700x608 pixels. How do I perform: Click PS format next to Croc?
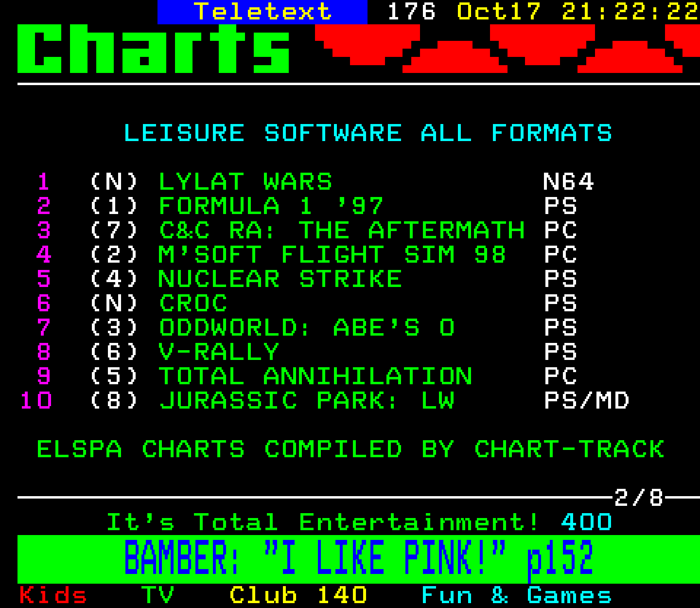tap(560, 304)
